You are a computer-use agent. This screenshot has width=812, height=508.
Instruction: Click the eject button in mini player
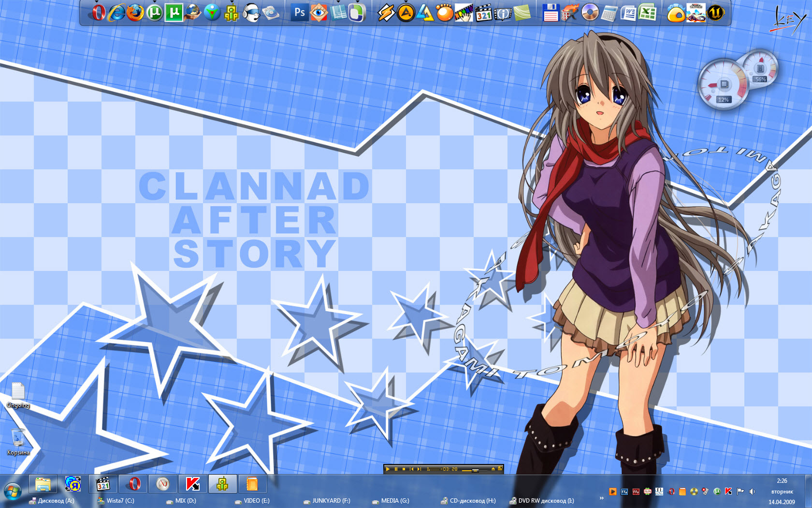493,469
